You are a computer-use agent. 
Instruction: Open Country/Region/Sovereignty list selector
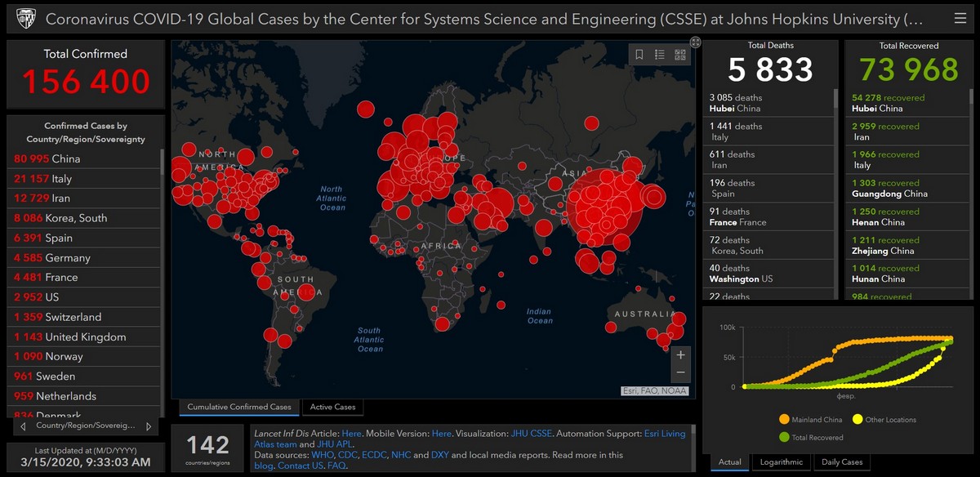85,426
